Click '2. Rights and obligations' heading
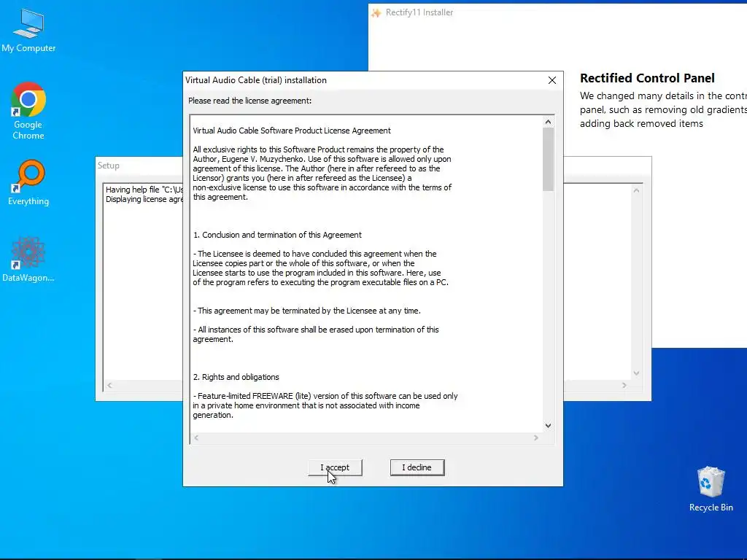The height and width of the screenshot is (560, 747). click(x=236, y=377)
